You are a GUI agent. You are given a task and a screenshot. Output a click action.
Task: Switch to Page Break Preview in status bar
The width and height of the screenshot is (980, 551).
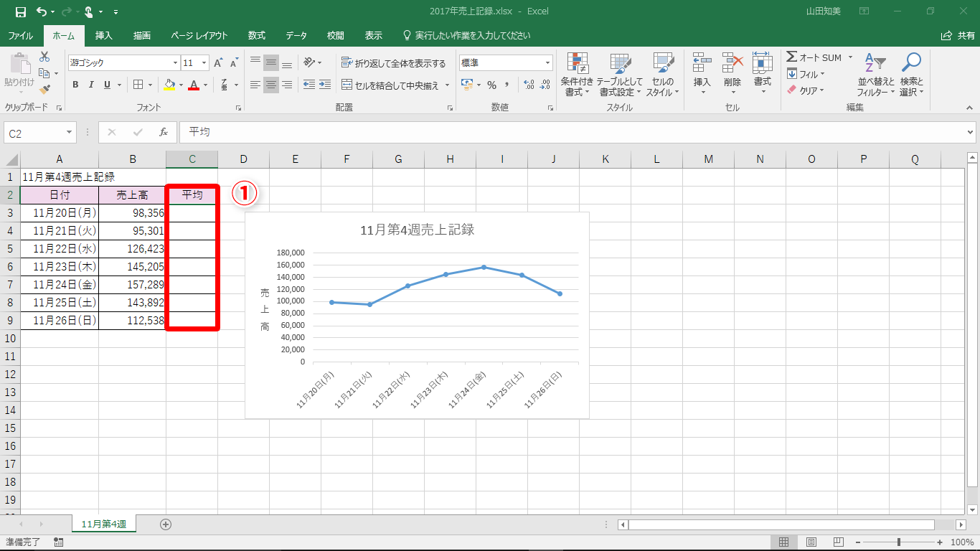pos(838,542)
